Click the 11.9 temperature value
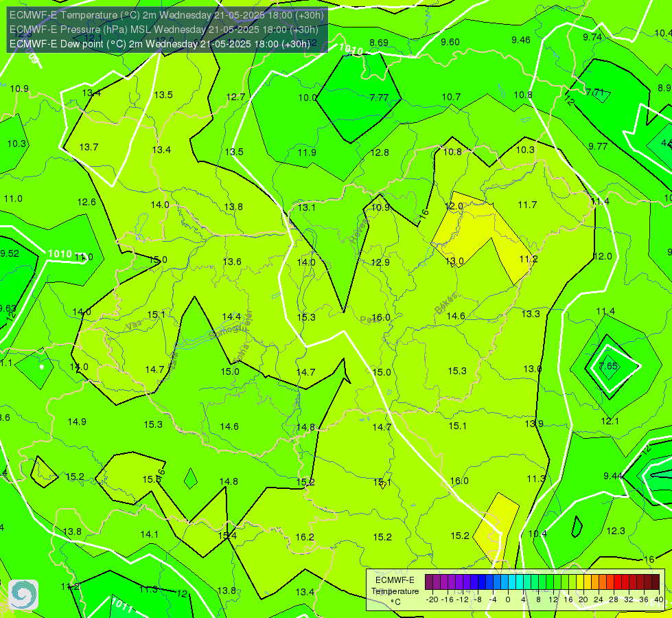672x618 pixels. pos(307,152)
